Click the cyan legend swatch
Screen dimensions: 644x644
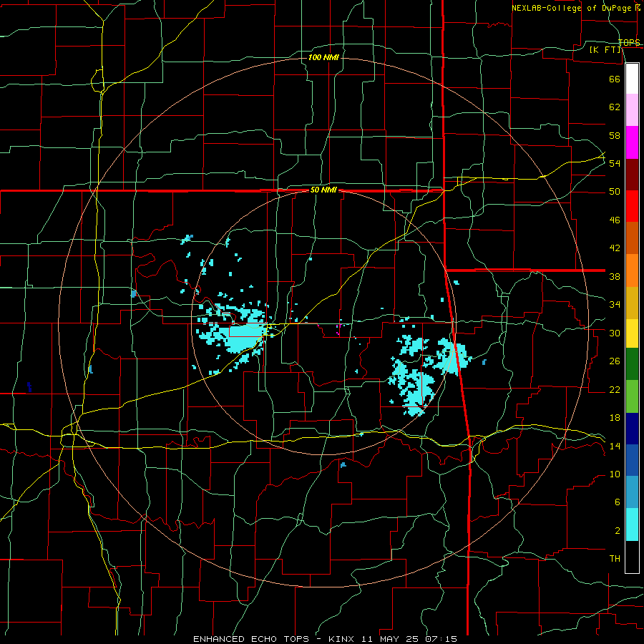pos(632,525)
